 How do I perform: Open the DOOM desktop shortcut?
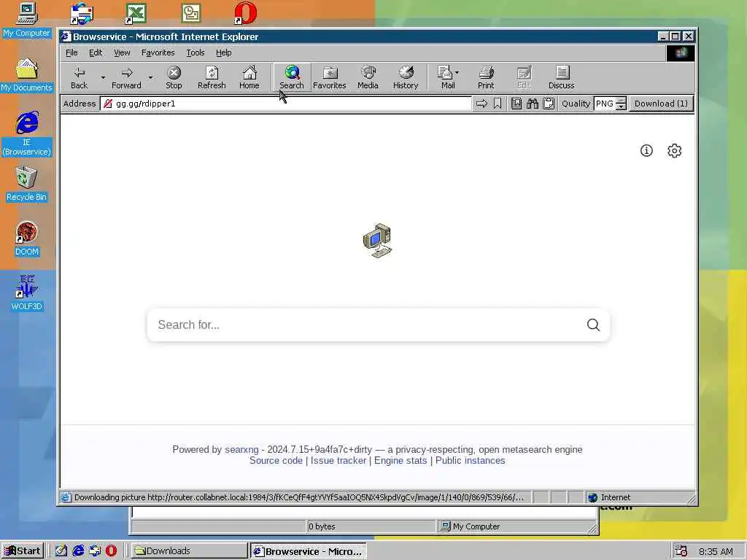click(27, 238)
